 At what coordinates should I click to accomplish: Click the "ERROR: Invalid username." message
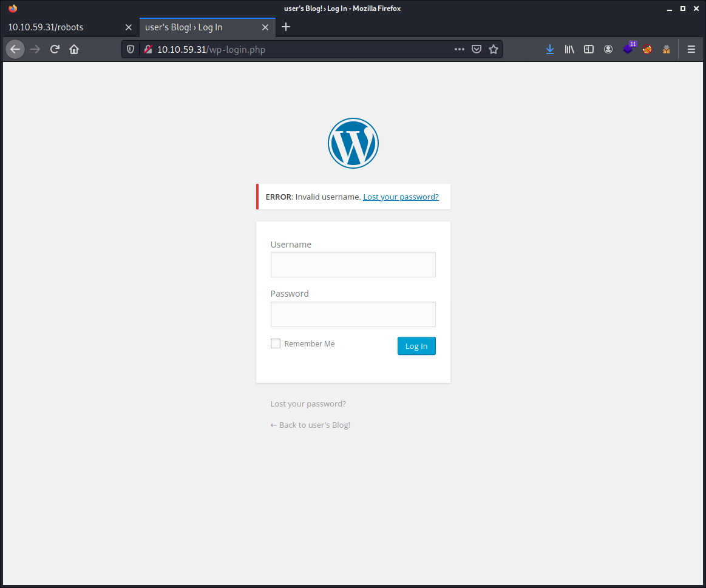pos(313,197)
